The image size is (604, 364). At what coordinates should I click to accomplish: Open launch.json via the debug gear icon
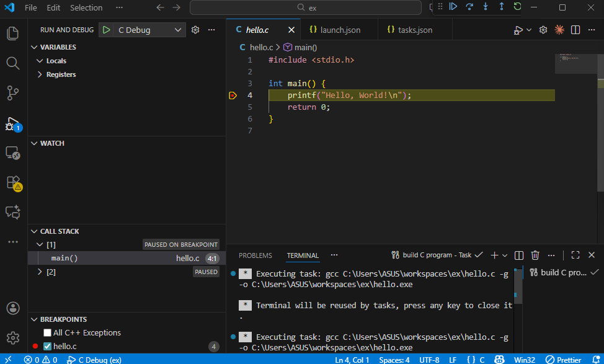click(195, 30)
